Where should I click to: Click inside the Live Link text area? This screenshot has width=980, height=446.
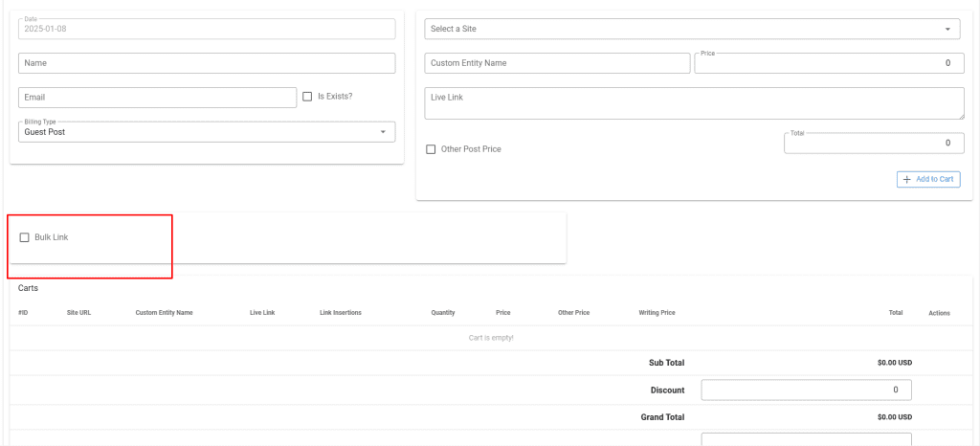693,103
